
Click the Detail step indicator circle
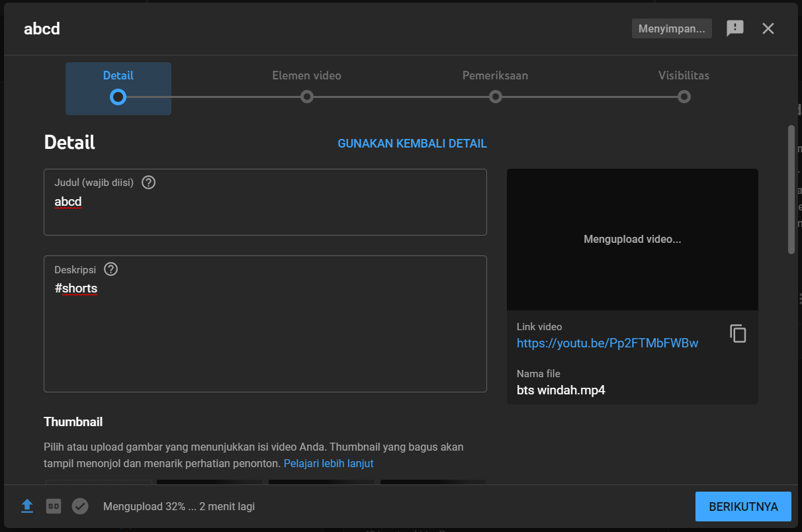click(x=118, y=97)
